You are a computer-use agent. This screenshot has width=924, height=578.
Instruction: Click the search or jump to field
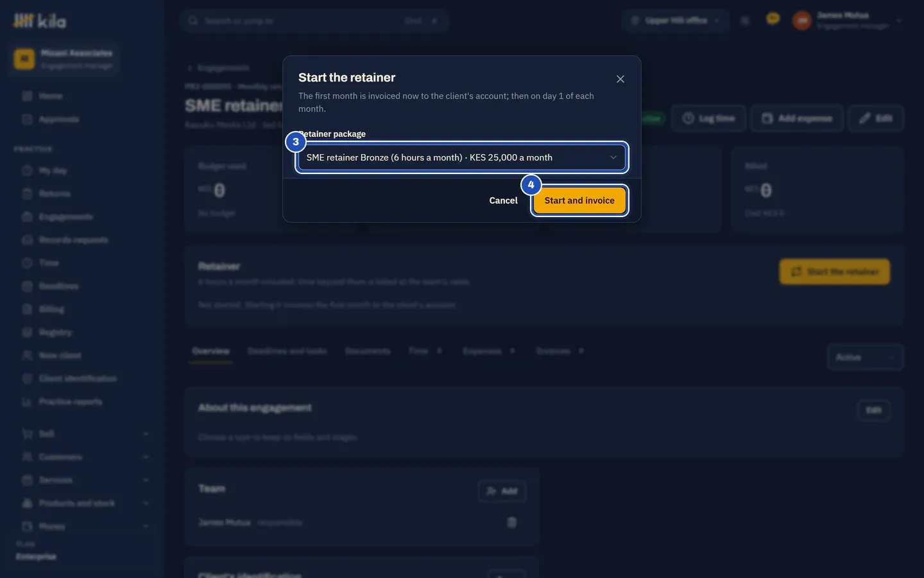coord(314,21)
